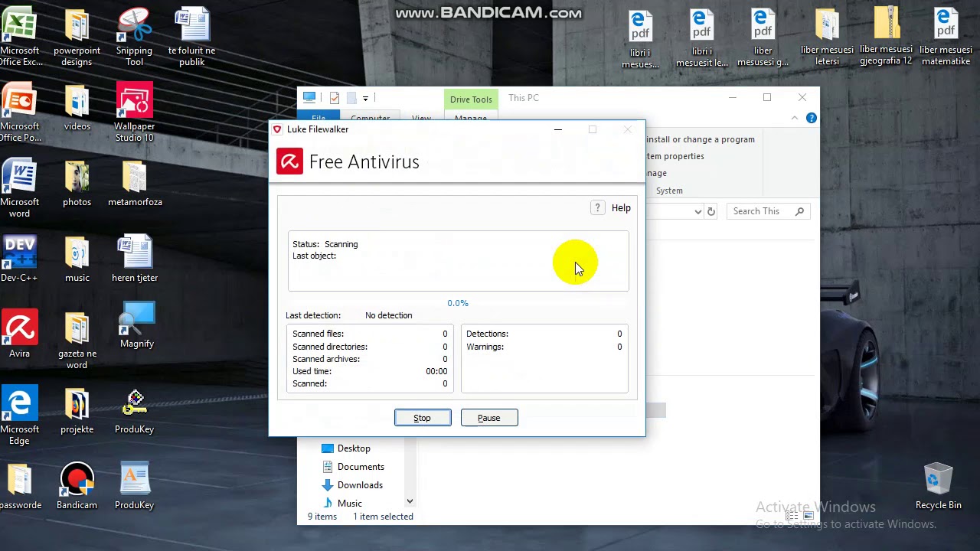Switch Explorer to large icons view
Screen dimensions: 980x551
[807, 517]
